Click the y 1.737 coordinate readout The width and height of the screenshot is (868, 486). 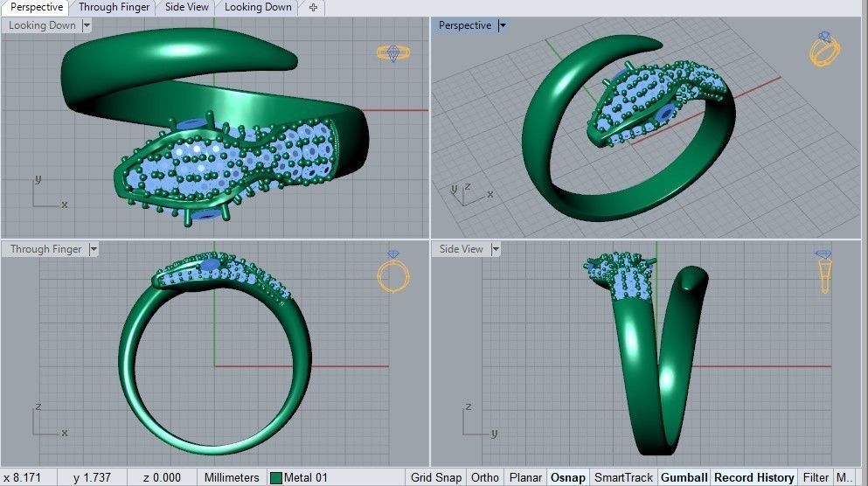92,477
